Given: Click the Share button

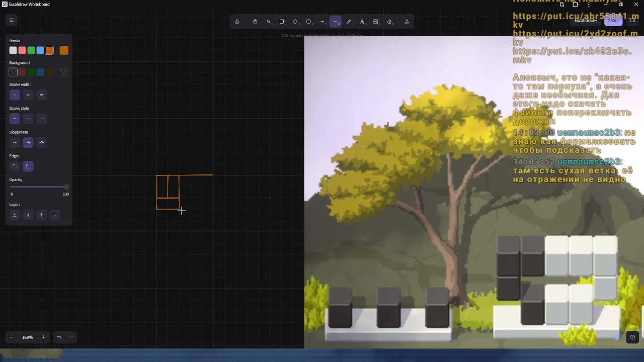Looking at the screenshot, I should (x=613, y=21).
